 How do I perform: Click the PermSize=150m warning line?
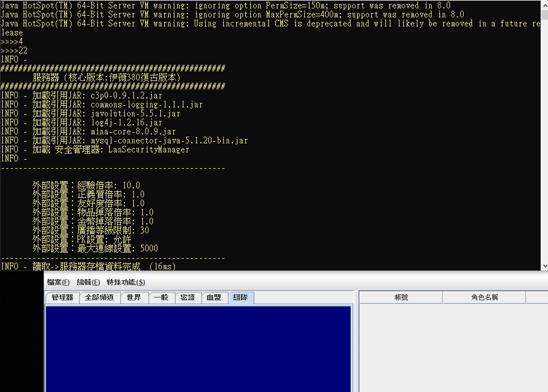click(x=226, y=6)
